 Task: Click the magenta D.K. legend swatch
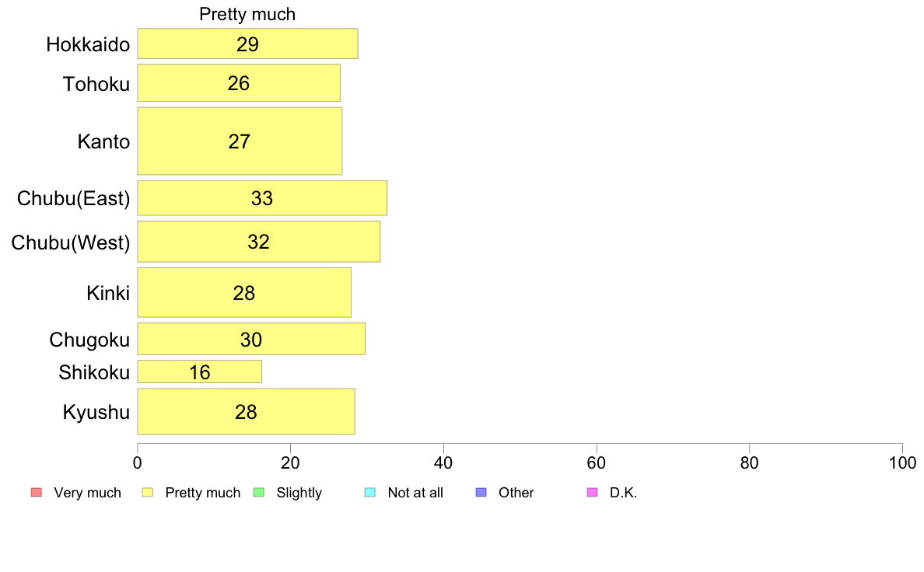(x=592, y=493)
